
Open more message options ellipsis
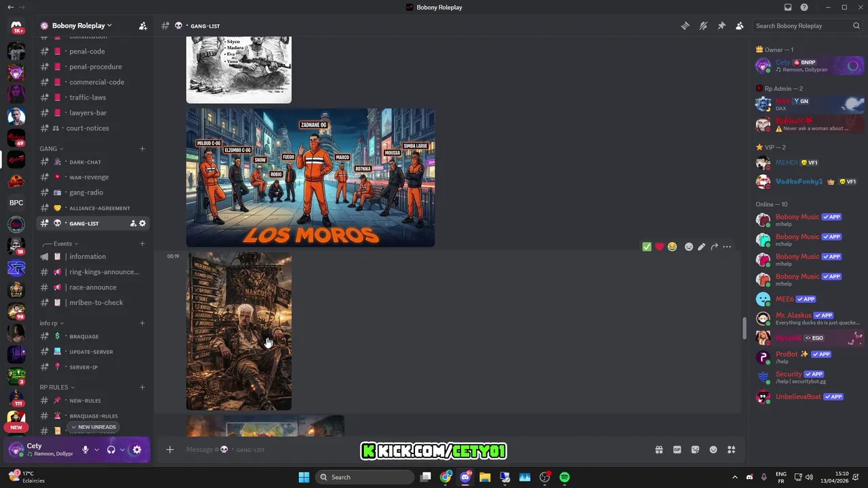coord(727,247)
